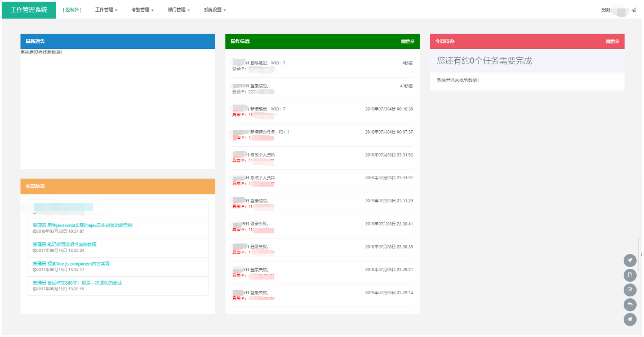The height and width of the screenshot is (337, 644).
Task: Click the 您还有约0个任务需要完成 message
Action: point(484,61)
